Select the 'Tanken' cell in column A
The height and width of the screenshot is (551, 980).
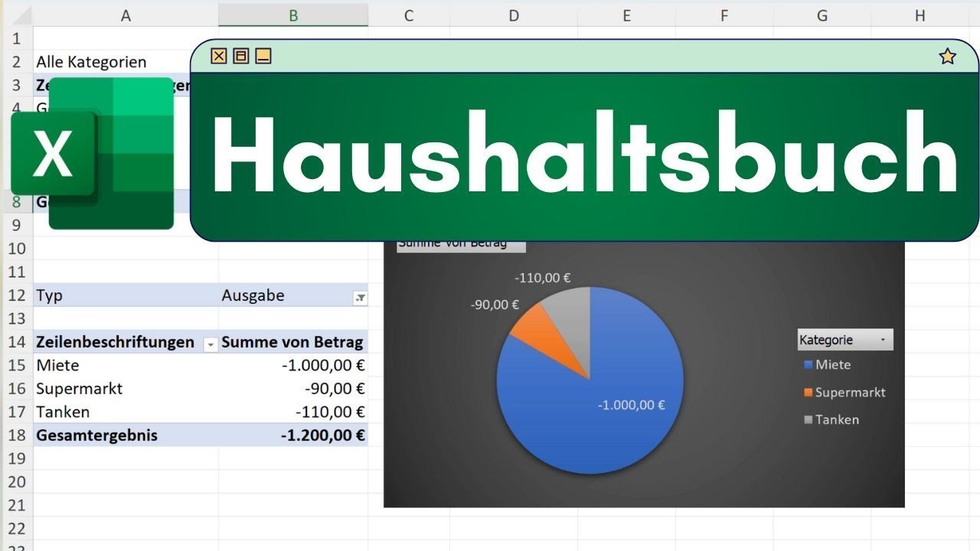click(x=126, y=412)
